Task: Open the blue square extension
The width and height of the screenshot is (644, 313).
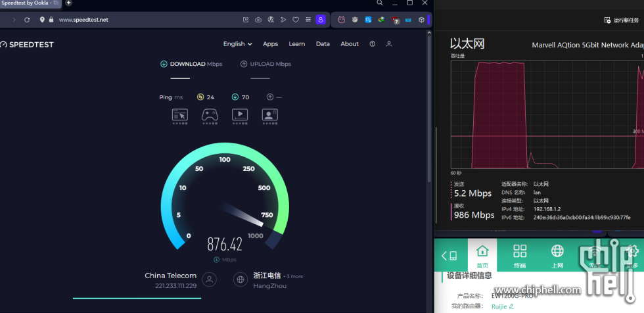Action: click(368, 19)
